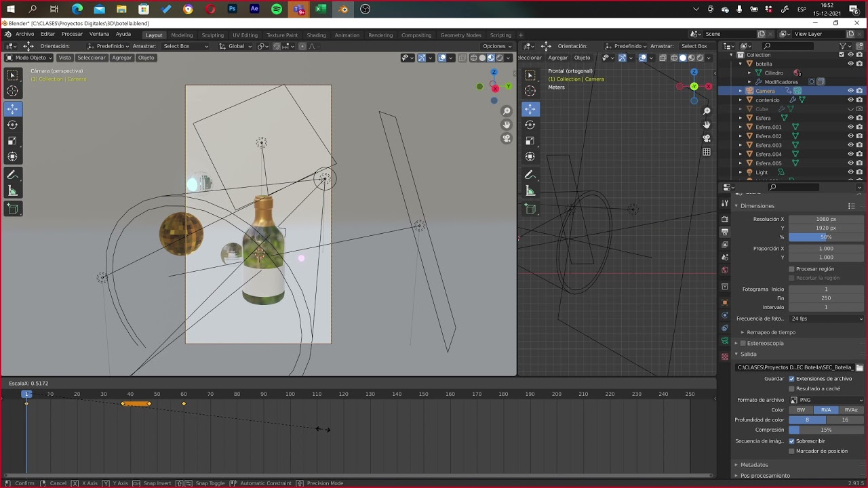Switch to Modeling workspace tab
Viewport: 868px width, 488px height.
(x=182, y=35)
